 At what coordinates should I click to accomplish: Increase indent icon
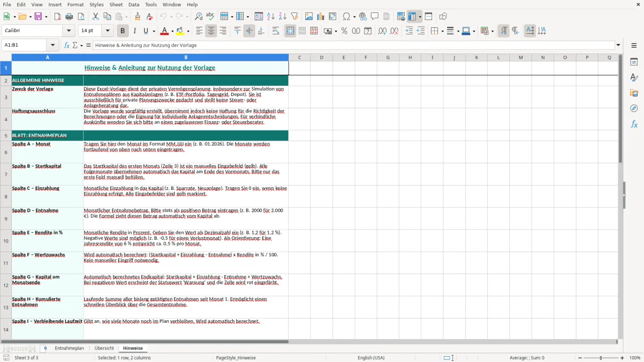(409, 31)
